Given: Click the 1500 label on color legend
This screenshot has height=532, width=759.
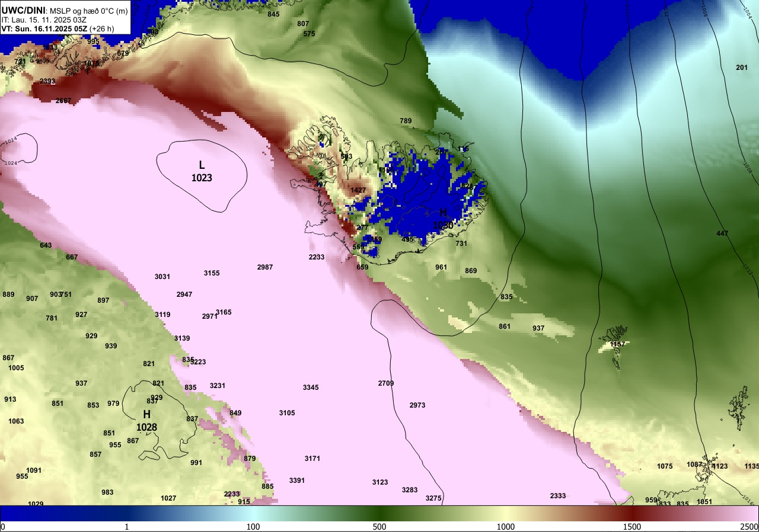Looking at the screenshot, I should tap(632, 527).
